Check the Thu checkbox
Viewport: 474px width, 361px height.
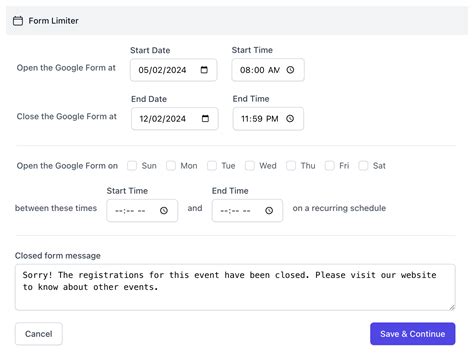pyautogui.click(x=291, y=166)
